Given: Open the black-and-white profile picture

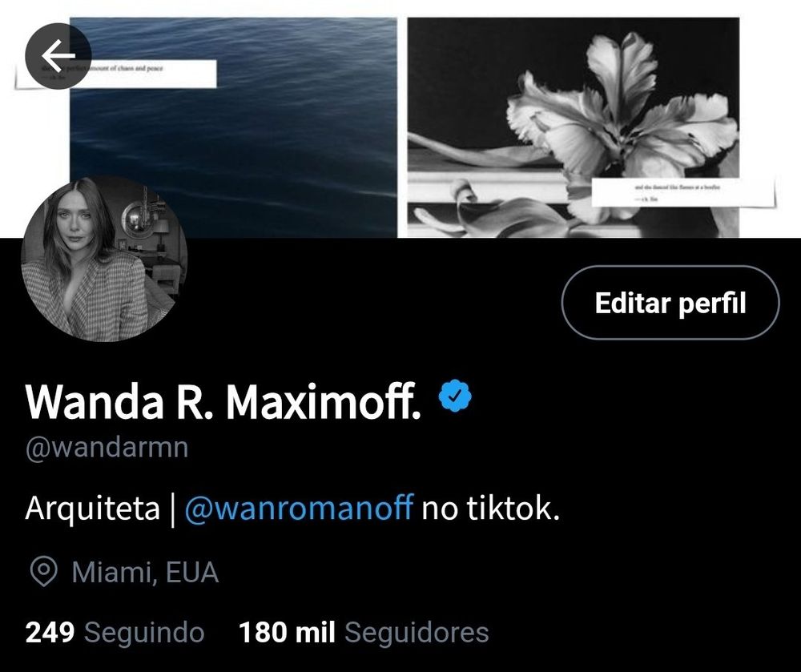Looking at the screenshot, I should click(x=104, y=259).
